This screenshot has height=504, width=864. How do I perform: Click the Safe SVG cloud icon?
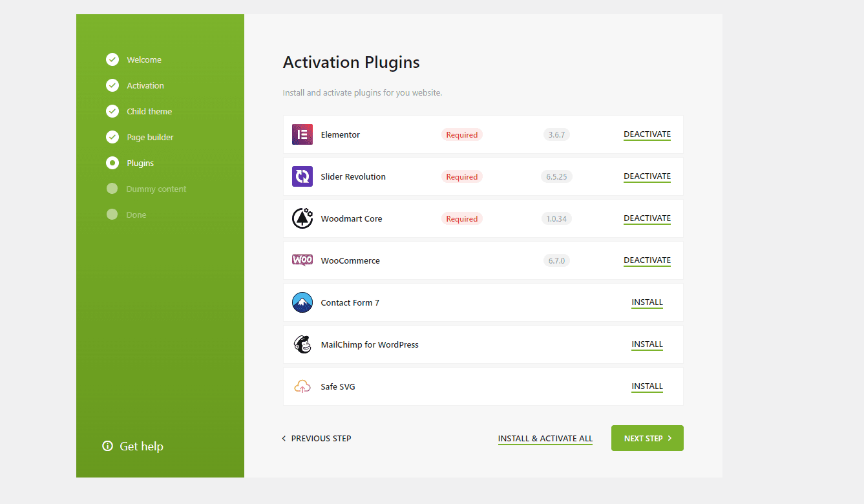click(x=302, y=386)
